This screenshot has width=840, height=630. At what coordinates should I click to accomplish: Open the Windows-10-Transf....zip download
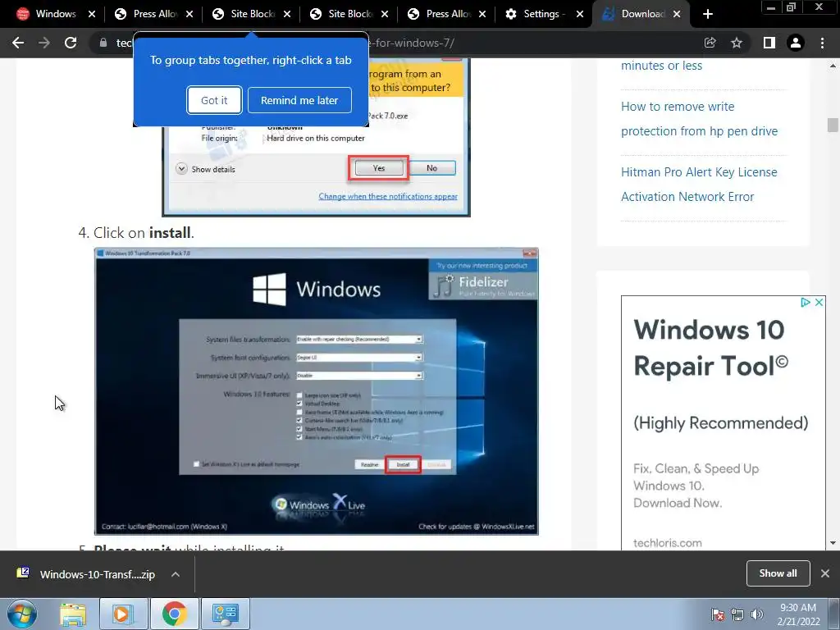[97, 574]
